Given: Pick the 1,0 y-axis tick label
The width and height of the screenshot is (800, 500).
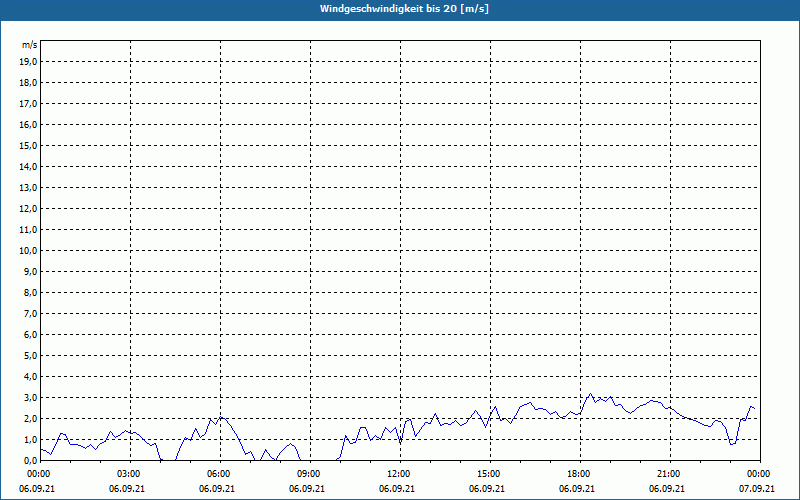Looking at the screenshot, I should pyautogui.click(x=31, y=439).
